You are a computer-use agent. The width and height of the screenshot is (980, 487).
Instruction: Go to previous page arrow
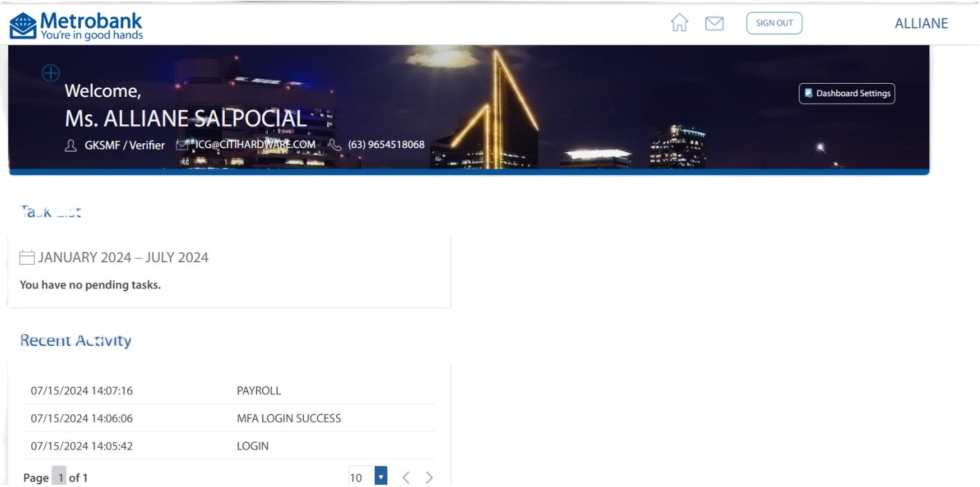click(406, 477)
